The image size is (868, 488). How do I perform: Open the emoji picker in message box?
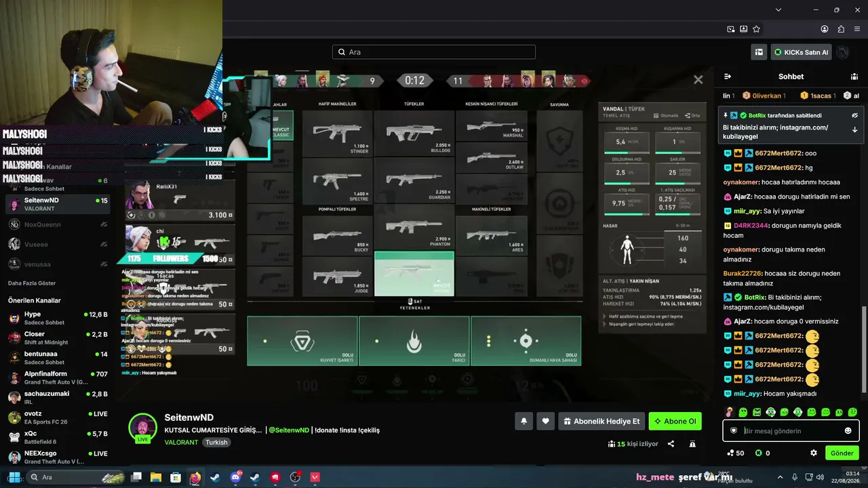pos(848,430)
